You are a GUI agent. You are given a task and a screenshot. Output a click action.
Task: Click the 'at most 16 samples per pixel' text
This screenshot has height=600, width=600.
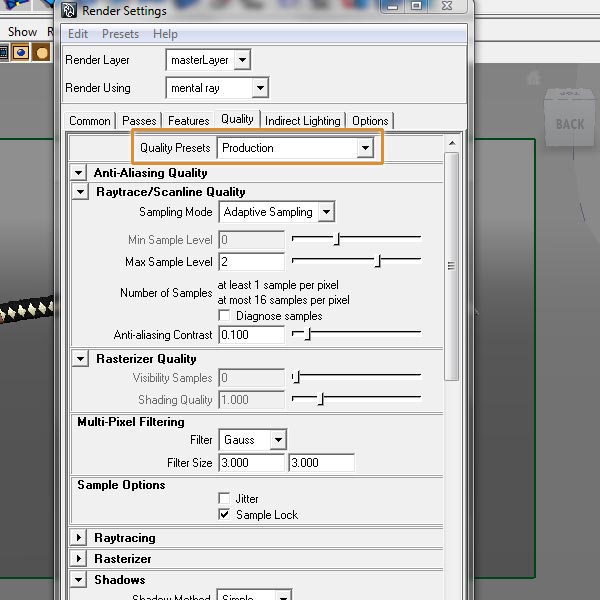pos(284,300)
